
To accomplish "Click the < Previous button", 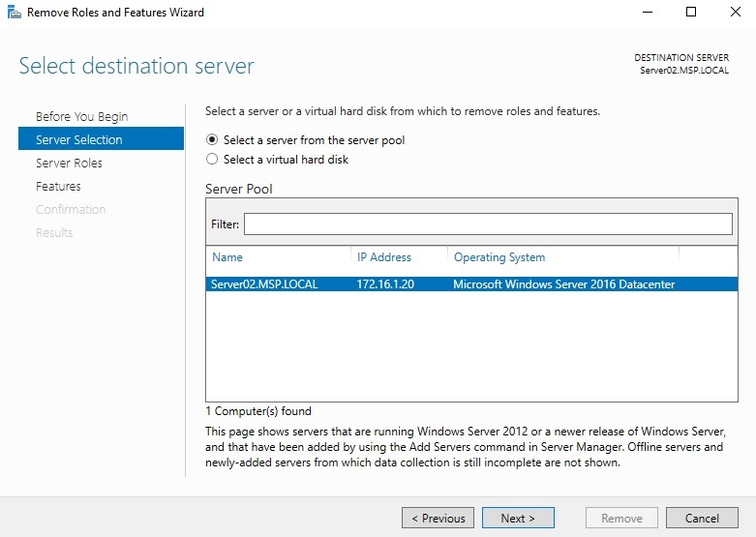I will 438,518.
